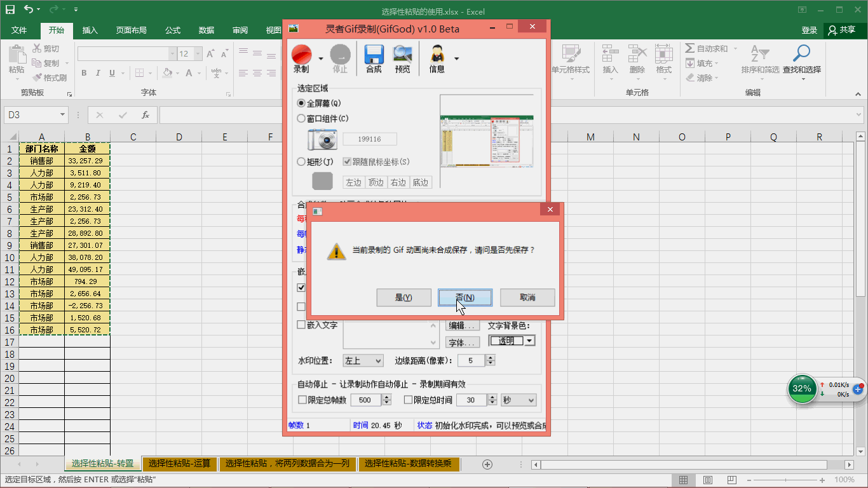This screenshot has height=488, width=868.
Task: Click the 信息 person icon in GifGod
Action: tap(437, 53)
